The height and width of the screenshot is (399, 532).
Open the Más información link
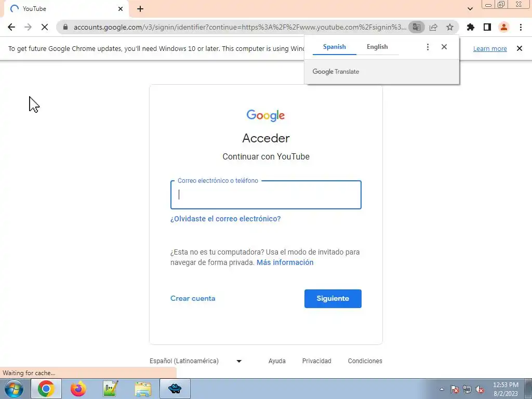point(285,262)
